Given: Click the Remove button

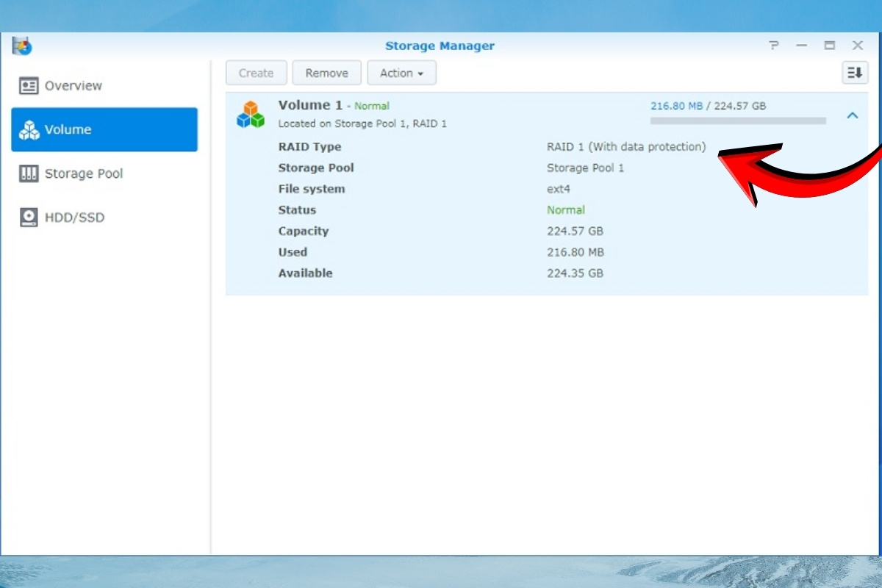Looking at the screenshot, I should coord(326,73).
